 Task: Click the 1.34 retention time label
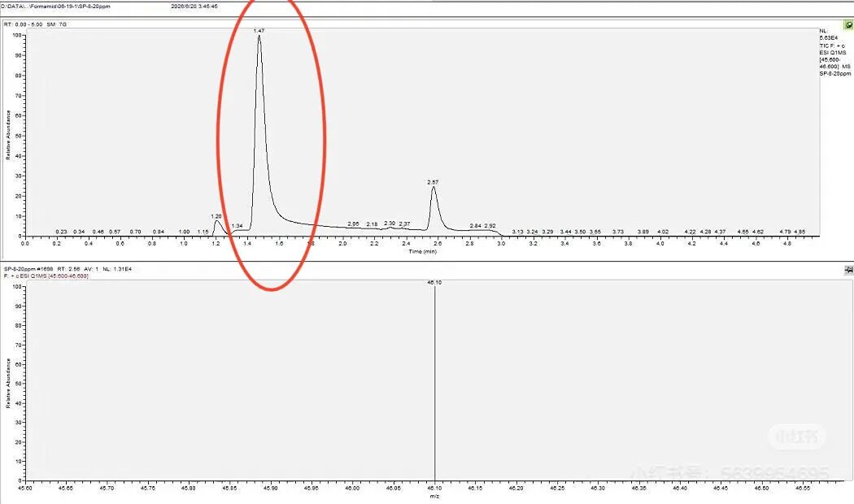click(x=237, y=226)
